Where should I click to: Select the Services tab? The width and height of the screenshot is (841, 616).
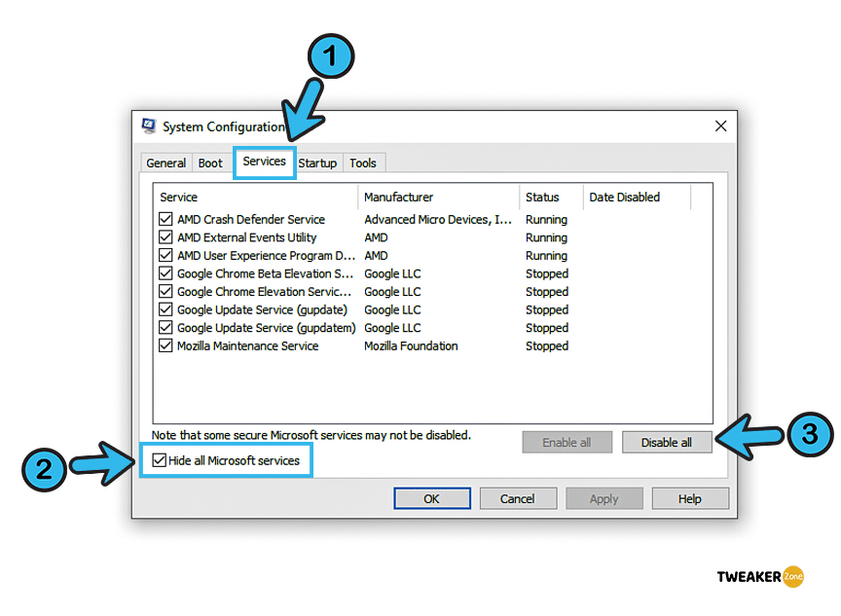pos(265,162)
